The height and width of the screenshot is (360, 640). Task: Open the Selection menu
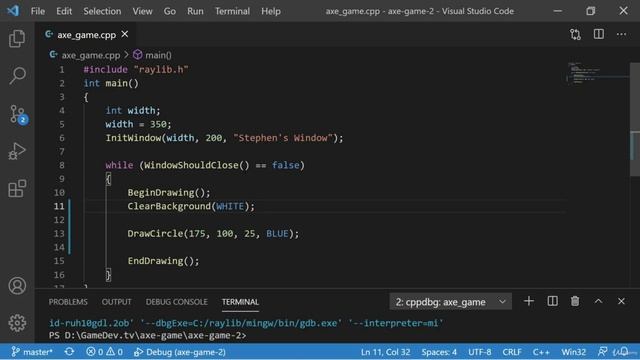(102, 11)
